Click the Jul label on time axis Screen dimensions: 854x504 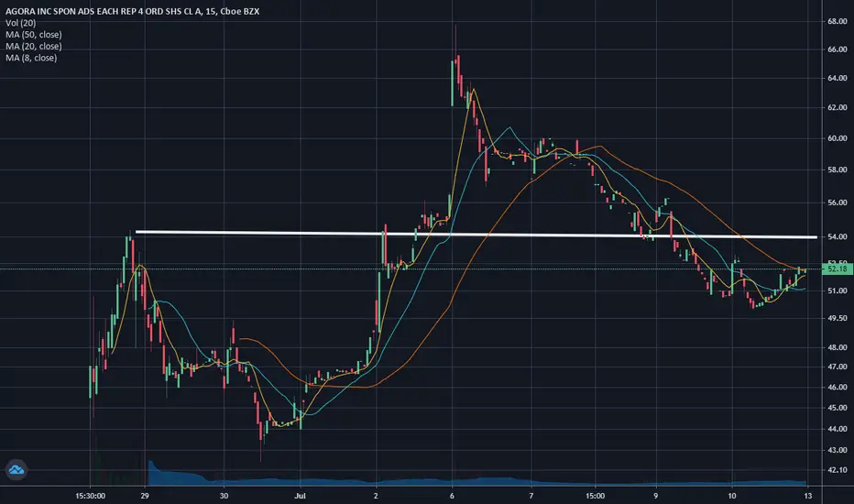tap(301, 496)
